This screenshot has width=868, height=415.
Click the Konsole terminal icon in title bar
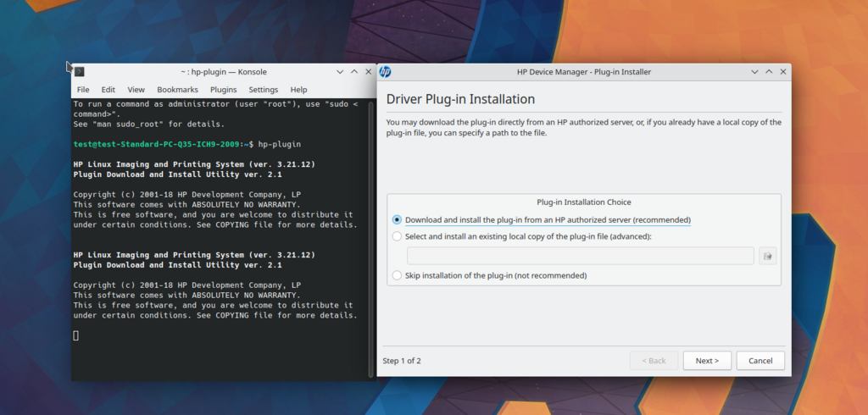[x=80, y=72]
